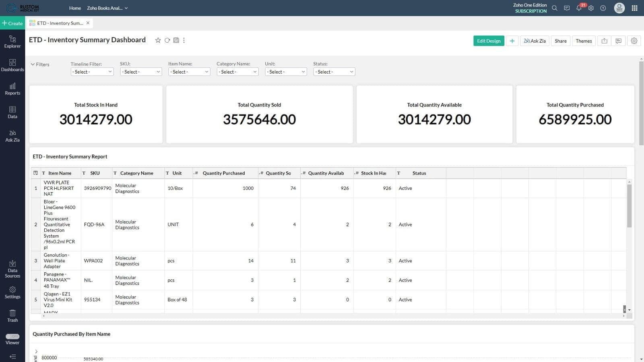Open the apps grid launcher

tap(635, 8)
